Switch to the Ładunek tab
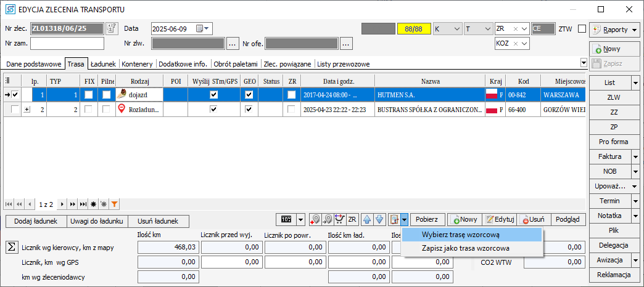 pyautogui.click(x=103, y=63)
